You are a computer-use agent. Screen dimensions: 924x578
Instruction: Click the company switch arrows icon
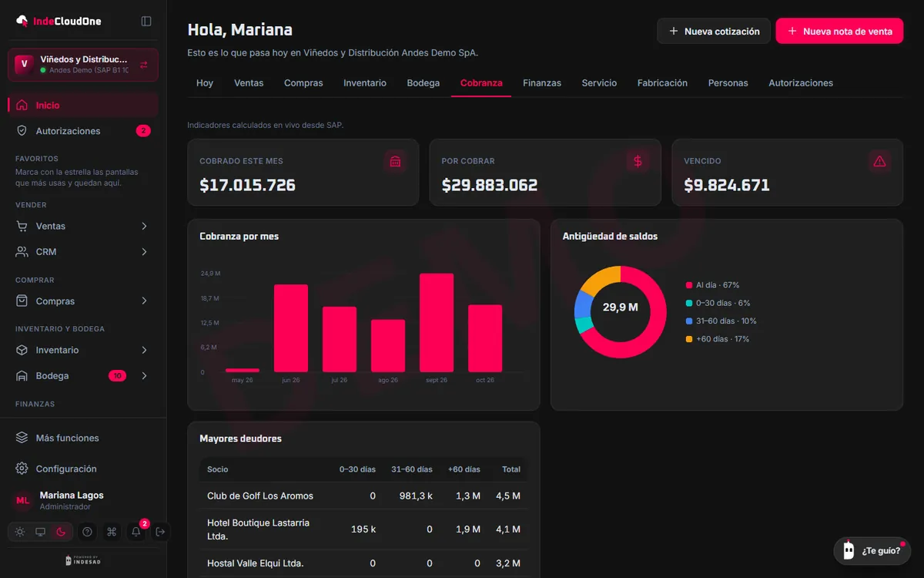[x=144, y=65]
